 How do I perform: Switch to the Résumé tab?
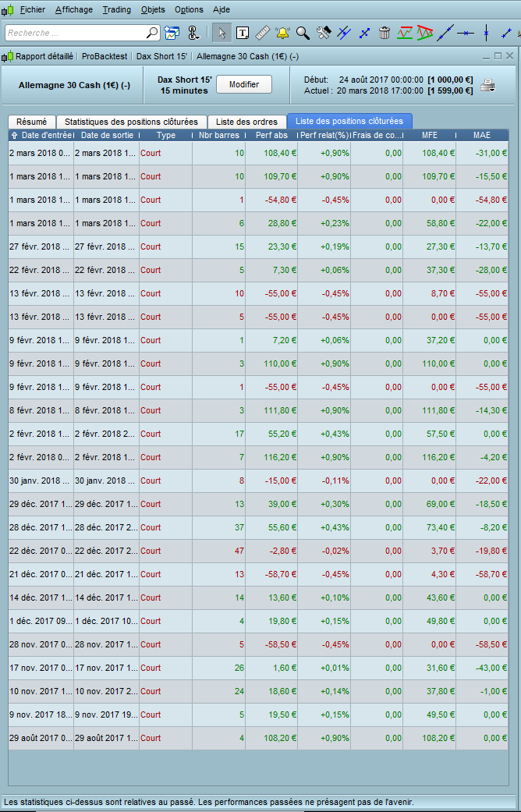pyautogui.click(x=31, y=122)
